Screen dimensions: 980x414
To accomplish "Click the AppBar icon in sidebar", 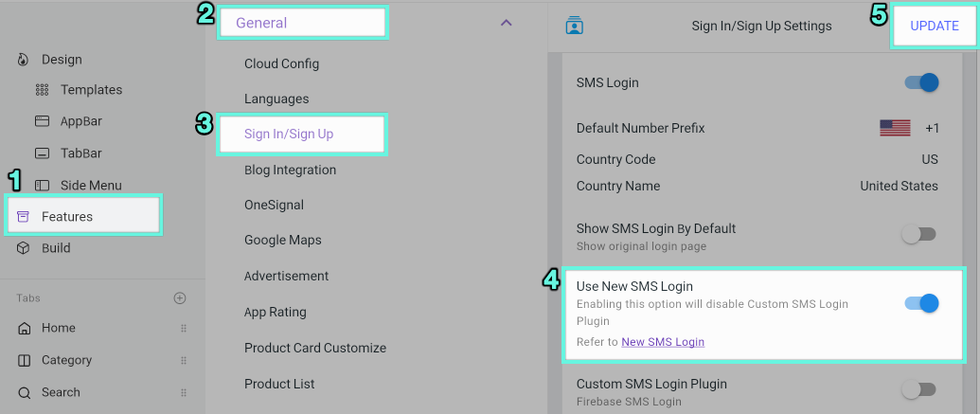I will (42, 121).
